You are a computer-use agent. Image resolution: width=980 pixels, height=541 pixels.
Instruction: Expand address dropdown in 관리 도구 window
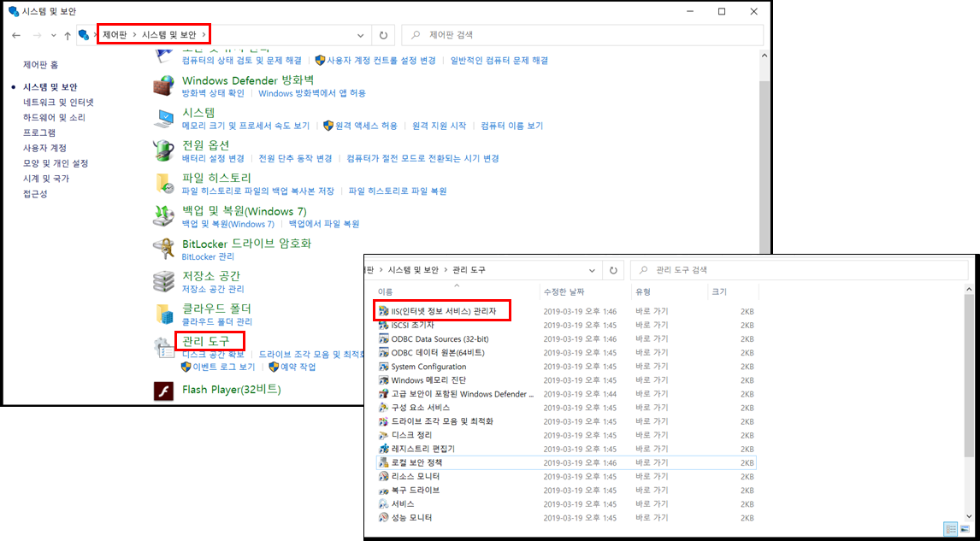pos(592,270)
